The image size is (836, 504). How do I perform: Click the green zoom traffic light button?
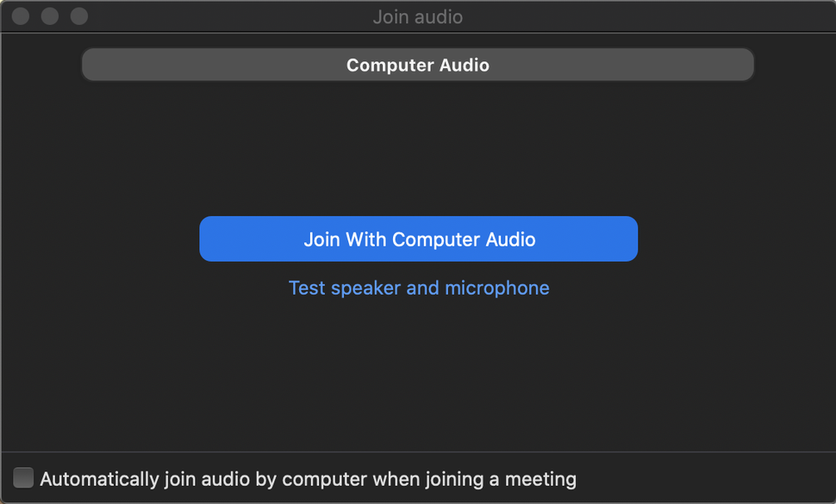click(78, 16)
